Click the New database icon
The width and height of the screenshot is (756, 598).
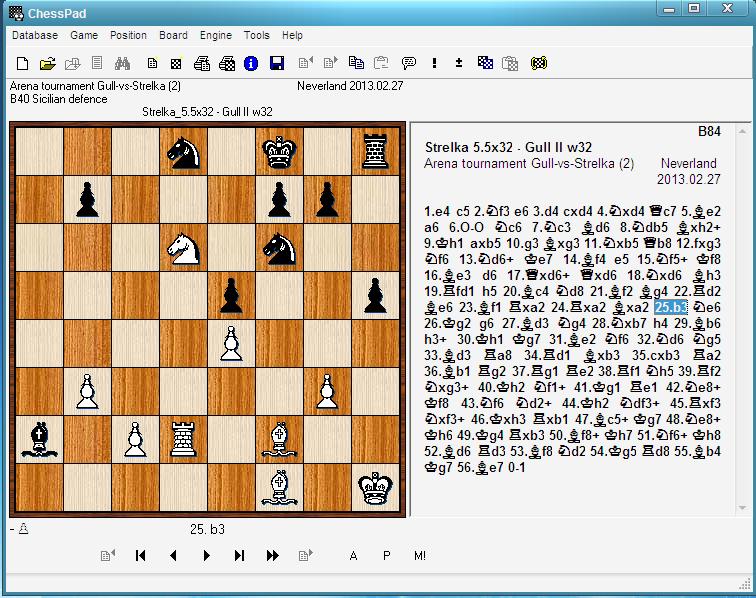pos(23,63)
